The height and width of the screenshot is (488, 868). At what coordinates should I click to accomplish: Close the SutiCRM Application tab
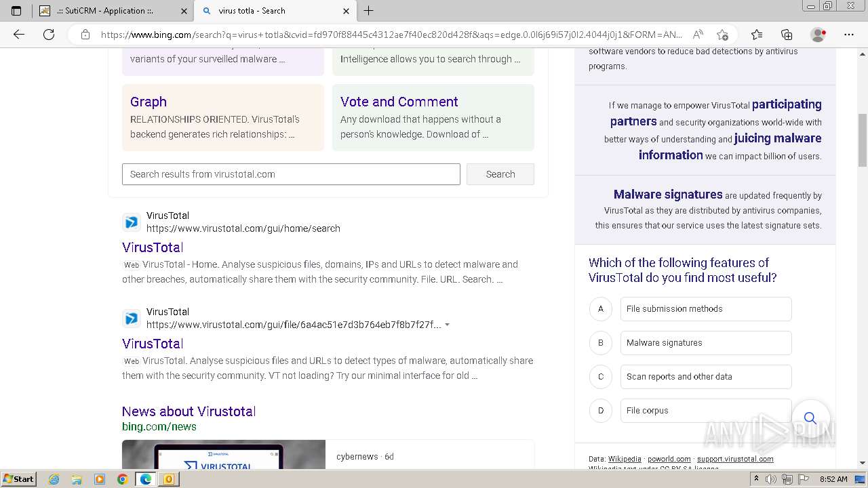pyautogui.click(x=184, y=11)
